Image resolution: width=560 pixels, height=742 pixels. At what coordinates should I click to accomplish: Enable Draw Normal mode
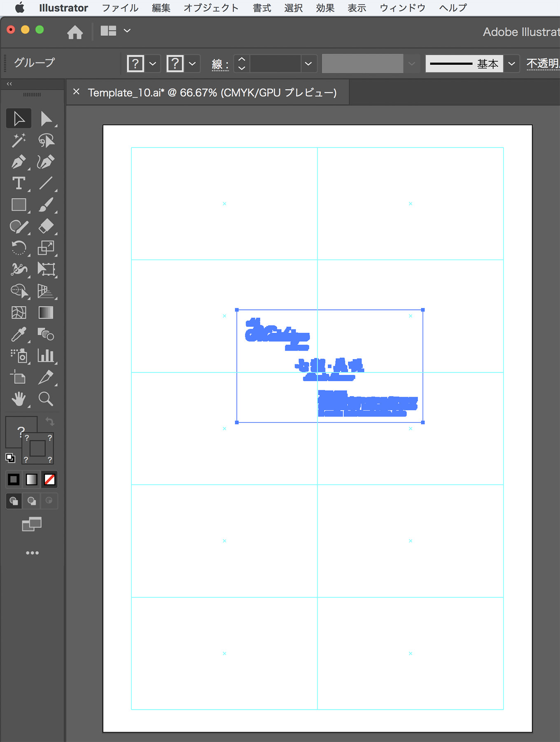[x=14, y=501]
